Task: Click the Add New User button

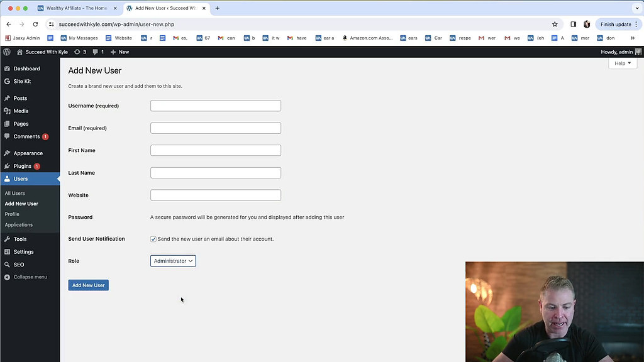Action: pyautogui.click(x=88, y=285)
